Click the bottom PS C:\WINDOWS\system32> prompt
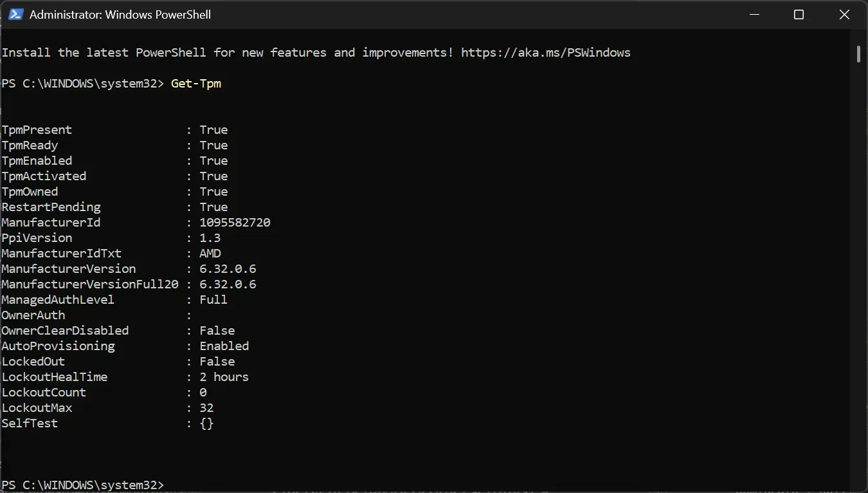Screen dimensions: 868x493 click(x=83, y=485)
